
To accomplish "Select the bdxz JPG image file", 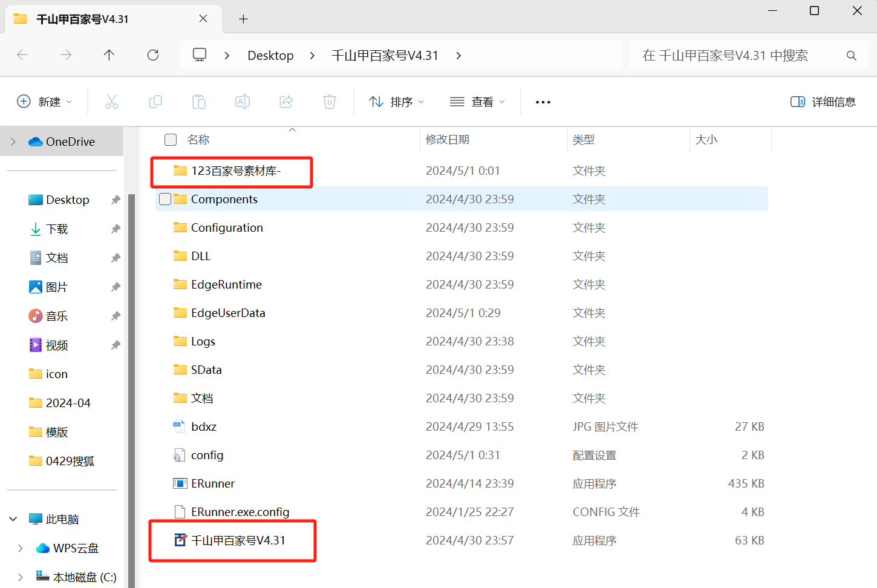I will coord(461,426).
